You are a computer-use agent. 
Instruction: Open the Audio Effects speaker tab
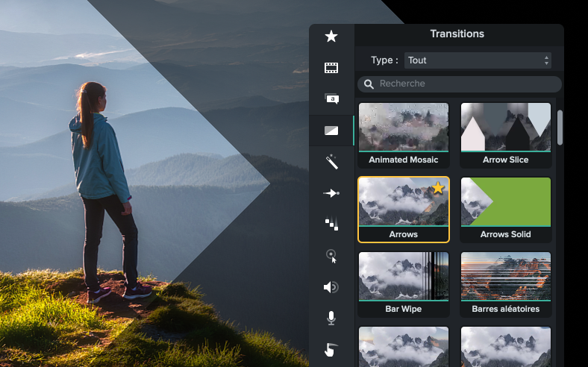(331, 287)
